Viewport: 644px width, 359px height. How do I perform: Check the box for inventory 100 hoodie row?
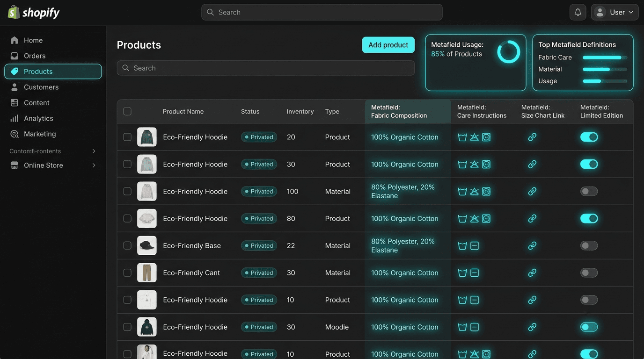[x=127, y=191]
